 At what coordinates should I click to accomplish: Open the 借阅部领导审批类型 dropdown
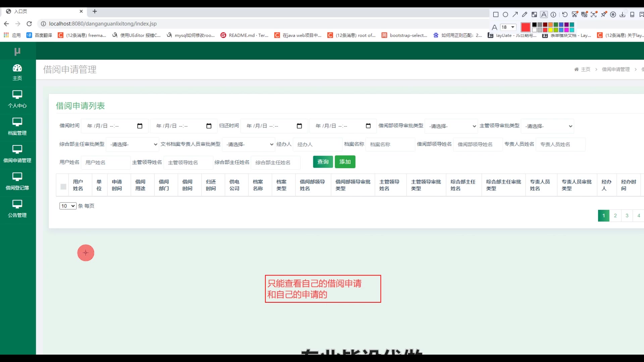click(x=451, y=126)
